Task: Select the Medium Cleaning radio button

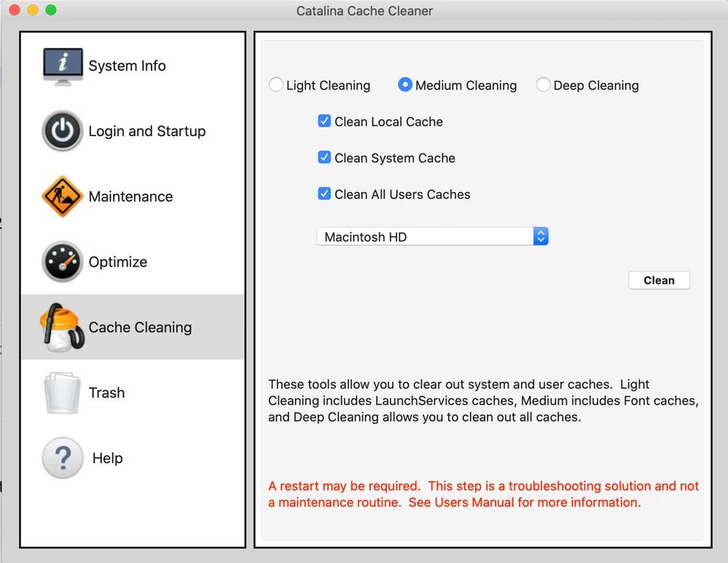Action: tap(405, 84)
